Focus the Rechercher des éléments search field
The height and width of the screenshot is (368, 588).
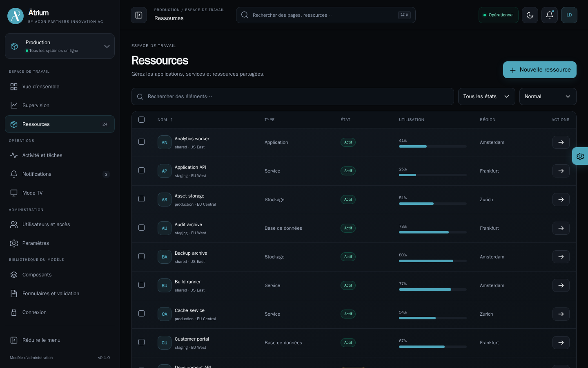coord(293,96)
